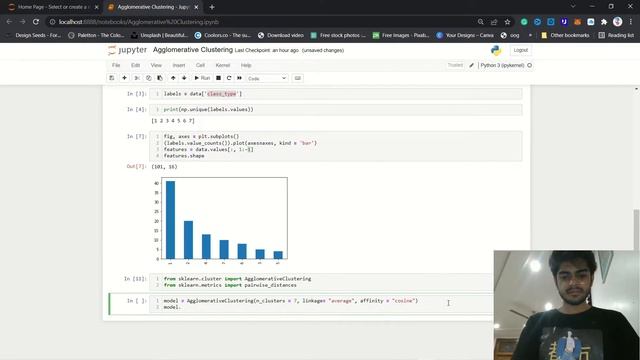Open the Chrome profile avatar
This screenshot has height=360, width=640.
[618, 22]
